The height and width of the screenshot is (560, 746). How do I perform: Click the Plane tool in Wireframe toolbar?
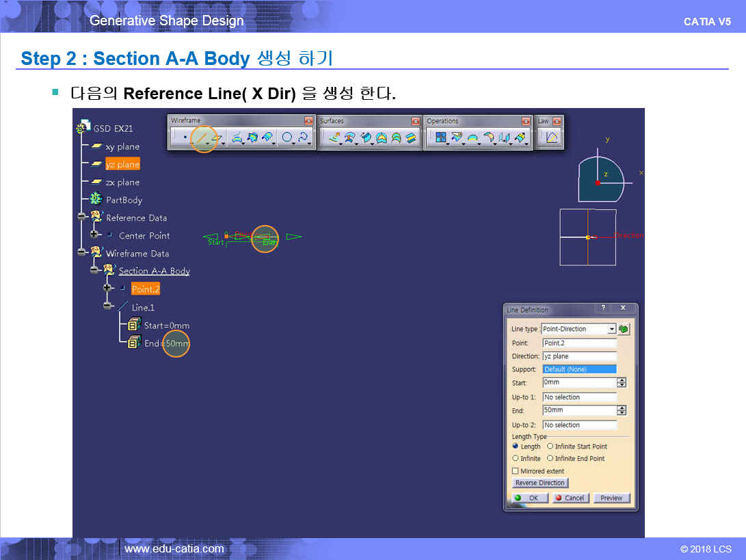click(218, 138)
